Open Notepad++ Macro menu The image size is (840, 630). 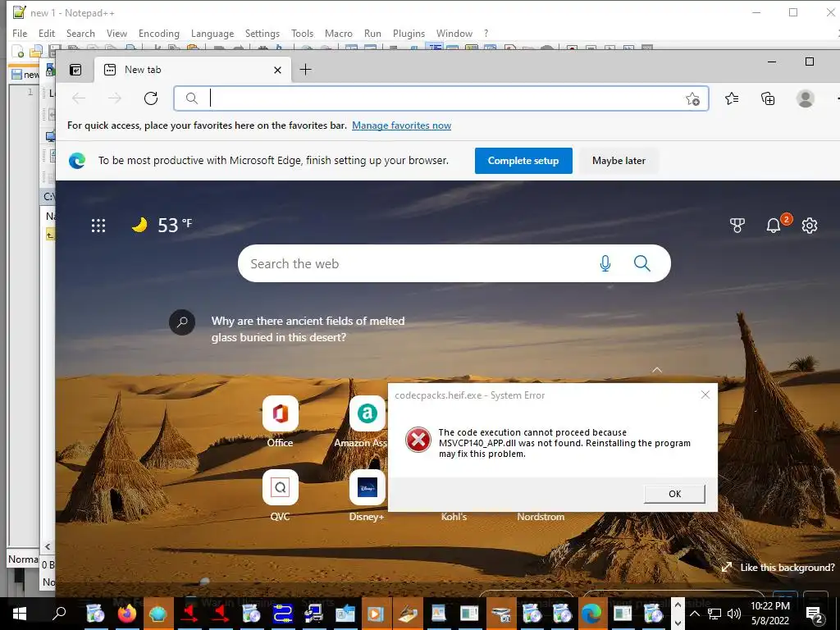pos(339,33)
